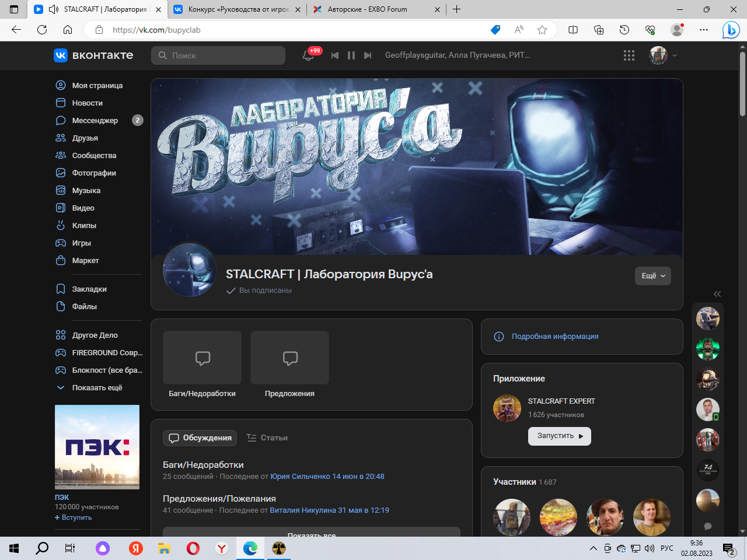Mute tab via speaker icon on STALCRAFT tab
Image resolution: width=747 pixels, height=560 pixels.
tap(54, 9)
